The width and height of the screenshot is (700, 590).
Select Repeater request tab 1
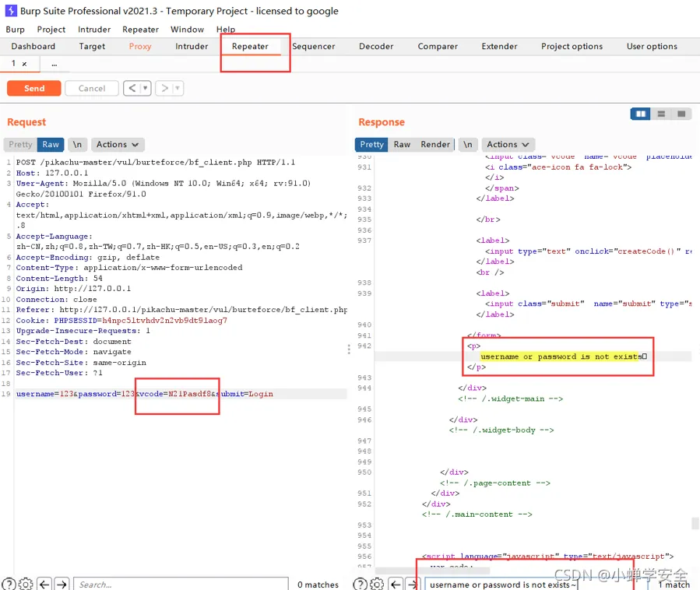click(13, 63)
